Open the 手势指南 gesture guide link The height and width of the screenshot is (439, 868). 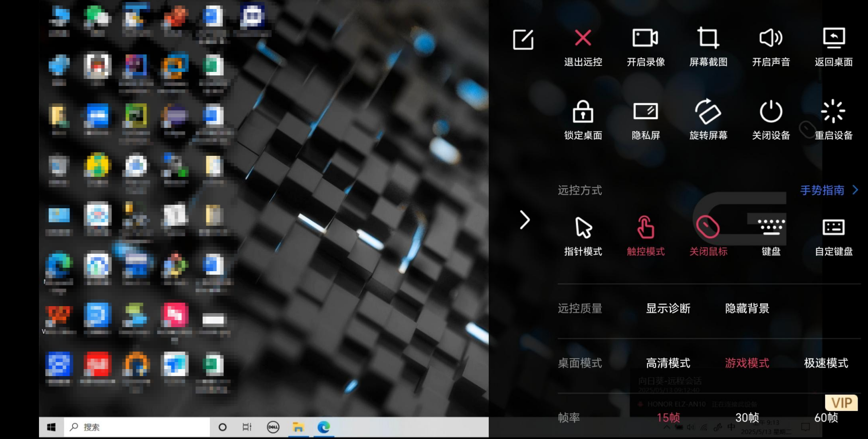pos(829,190)
